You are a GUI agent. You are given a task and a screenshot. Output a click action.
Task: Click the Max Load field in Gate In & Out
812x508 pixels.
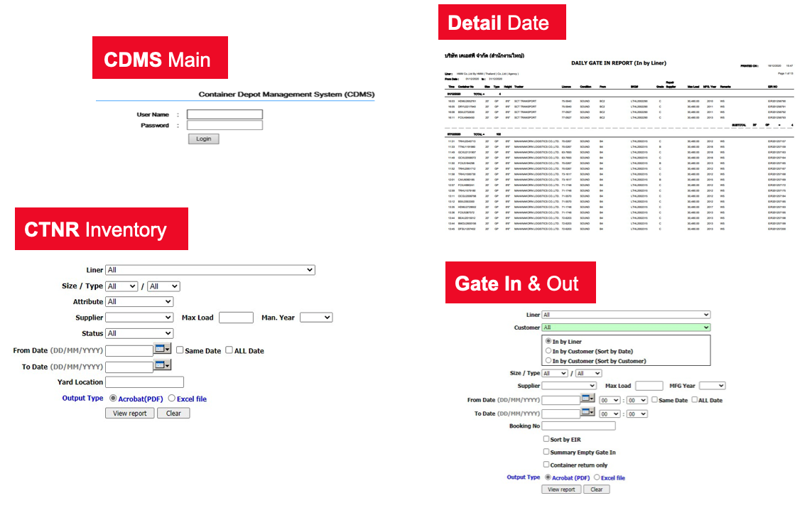649,386
